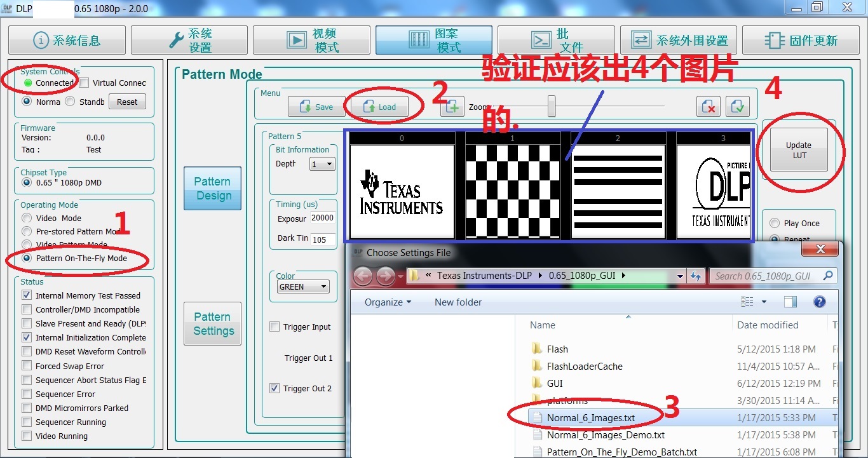Select the Texas Instruments pattern thumbnail 0
868x458 pixels.
pos(402,191)
